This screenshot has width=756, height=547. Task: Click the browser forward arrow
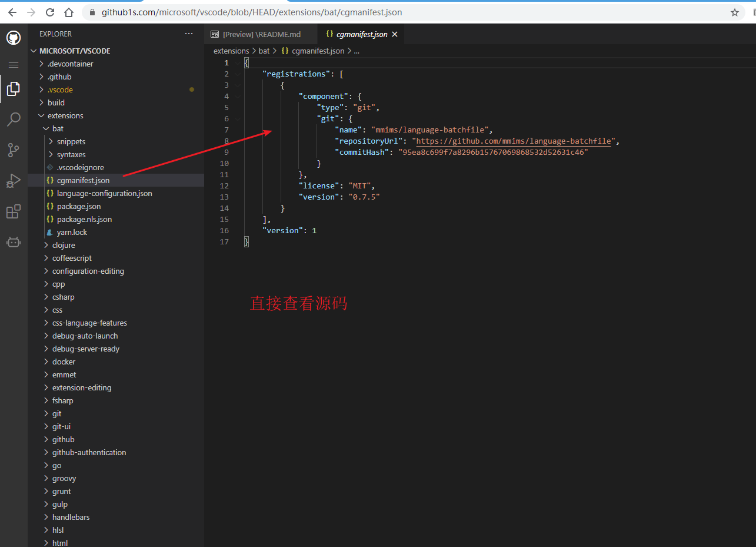coord(31,12)
